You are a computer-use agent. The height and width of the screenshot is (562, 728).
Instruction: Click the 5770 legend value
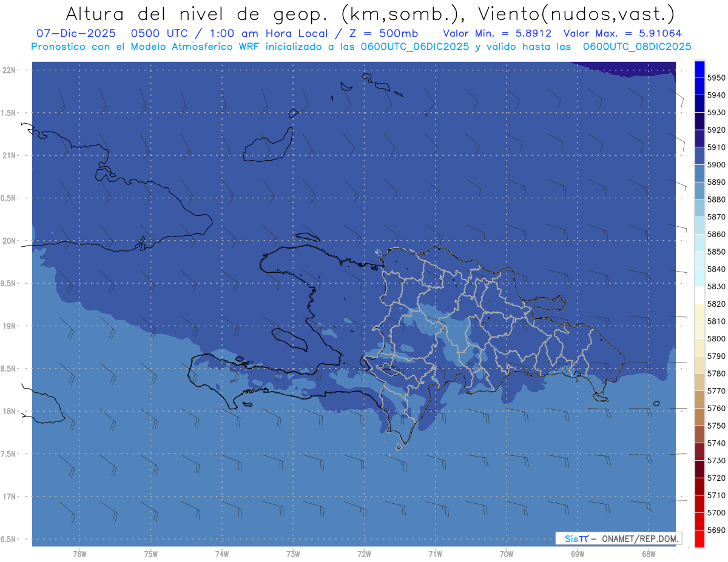pyautogui.click(x=716, y=391)
